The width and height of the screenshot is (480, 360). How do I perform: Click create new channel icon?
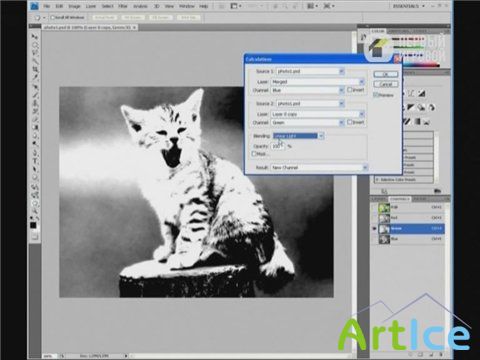point(430,355)
